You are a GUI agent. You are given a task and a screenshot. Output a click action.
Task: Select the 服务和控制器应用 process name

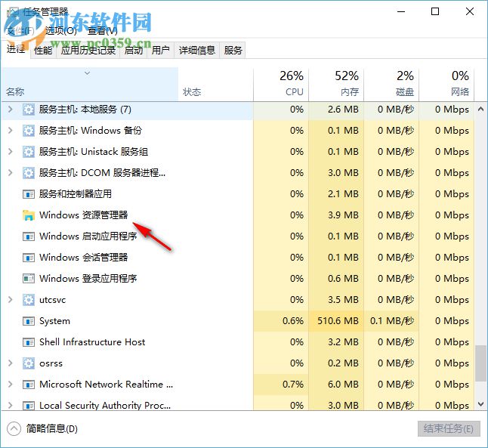tap(76, 194)
